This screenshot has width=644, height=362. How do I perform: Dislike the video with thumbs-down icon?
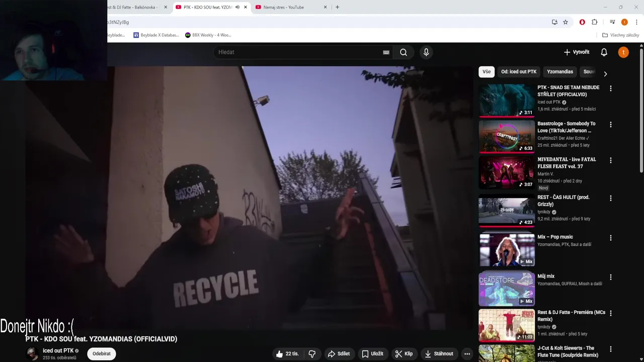click(x=312, y=354)
